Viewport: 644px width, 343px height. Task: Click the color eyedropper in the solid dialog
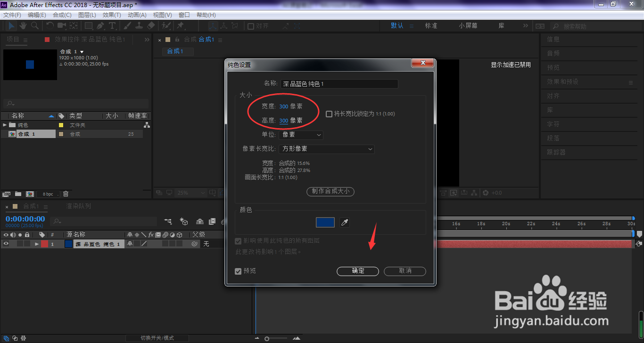tap(345, 222)
